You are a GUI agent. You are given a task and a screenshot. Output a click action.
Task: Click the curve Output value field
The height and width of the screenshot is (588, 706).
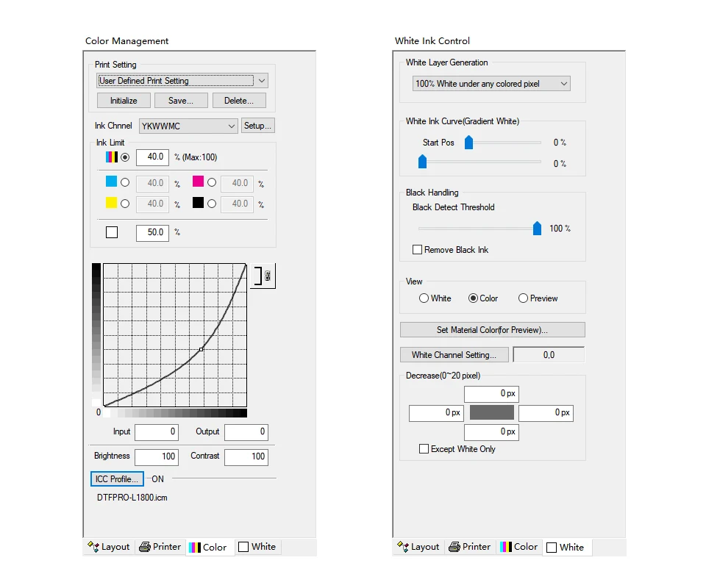pyautogui.click(x=246, y=432)
